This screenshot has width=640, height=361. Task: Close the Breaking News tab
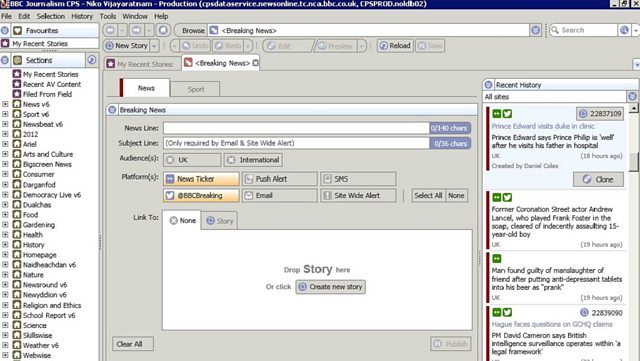tap(256, 63)
